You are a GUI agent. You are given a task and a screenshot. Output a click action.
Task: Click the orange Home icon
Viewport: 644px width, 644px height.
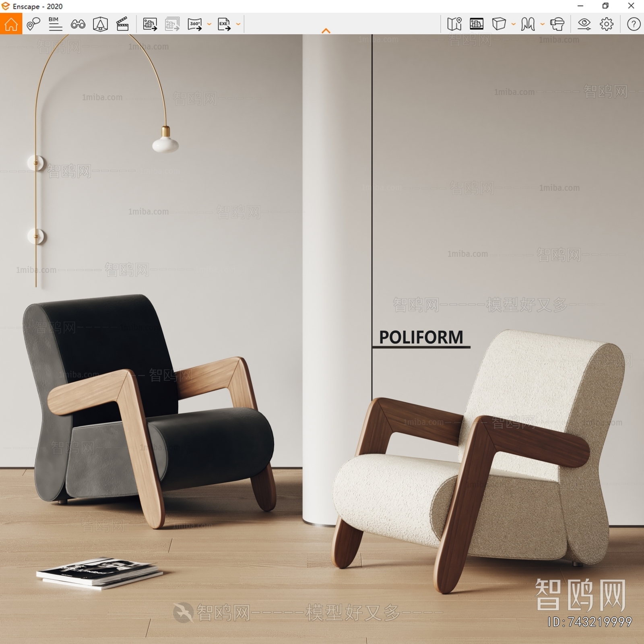pyautogui.click(x=11, y=24)
